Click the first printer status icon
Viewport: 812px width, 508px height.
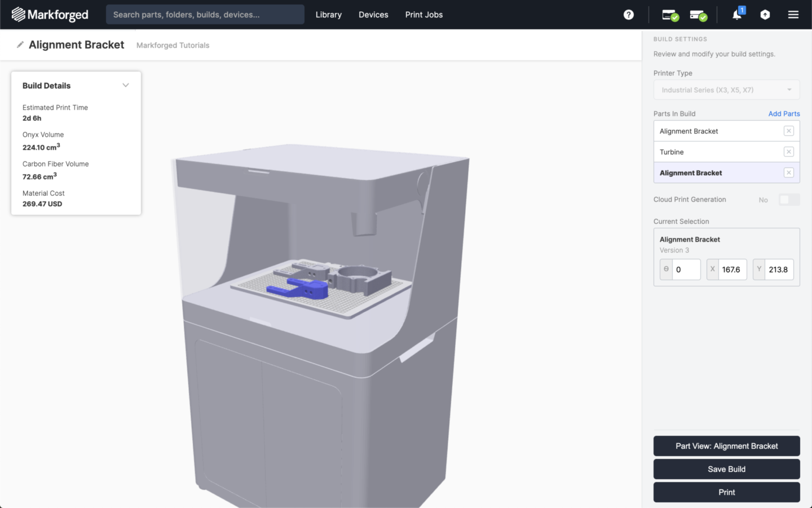(x=670, y=15)
